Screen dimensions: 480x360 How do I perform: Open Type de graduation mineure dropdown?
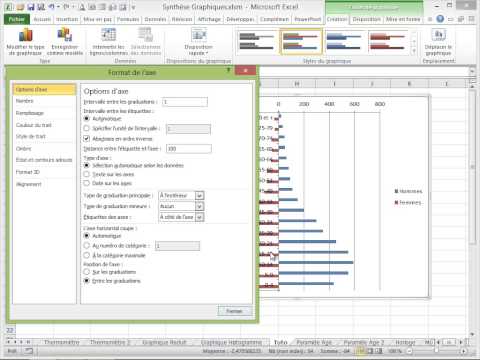(x=199, y=206)
